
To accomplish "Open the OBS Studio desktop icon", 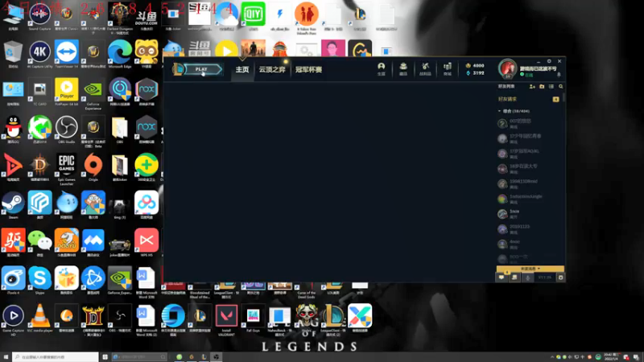I will pos(67,130).
